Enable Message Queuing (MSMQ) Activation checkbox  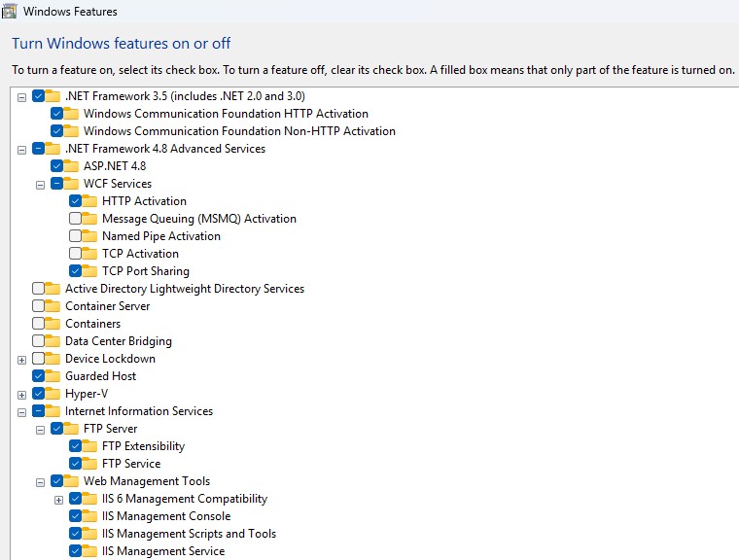(x=75, y=218)
